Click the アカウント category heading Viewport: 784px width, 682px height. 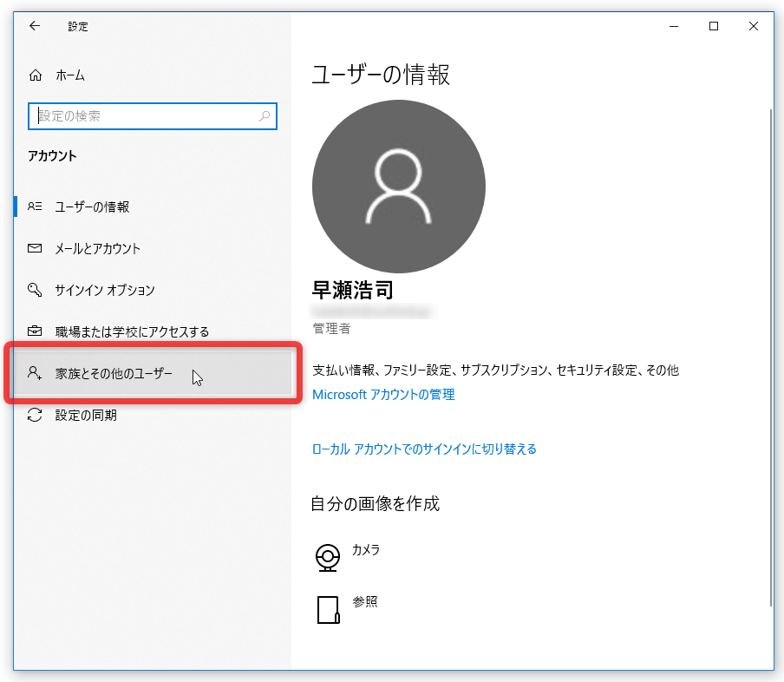point(53,156)
